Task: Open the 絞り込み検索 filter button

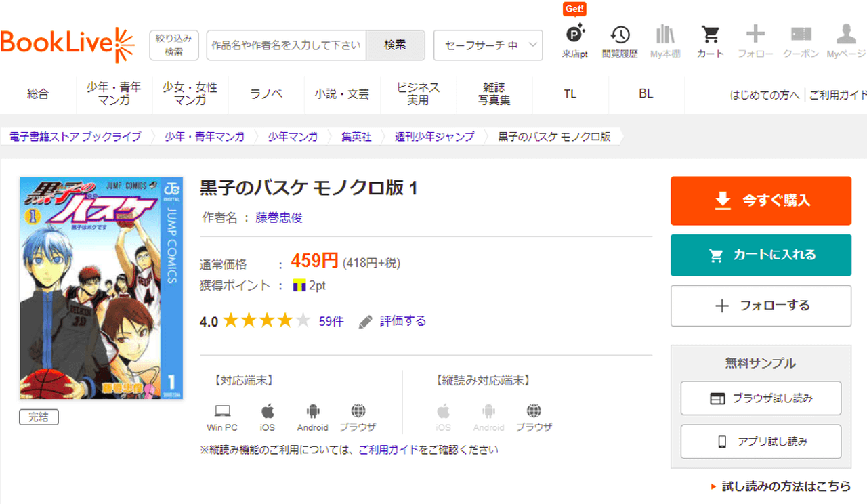Action: [x=174, y=45]
